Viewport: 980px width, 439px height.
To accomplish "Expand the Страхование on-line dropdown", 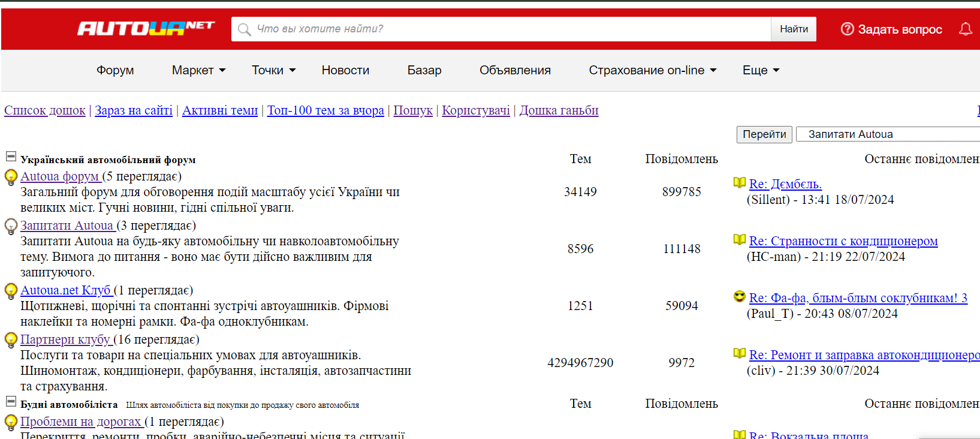I will pos(652,70).
